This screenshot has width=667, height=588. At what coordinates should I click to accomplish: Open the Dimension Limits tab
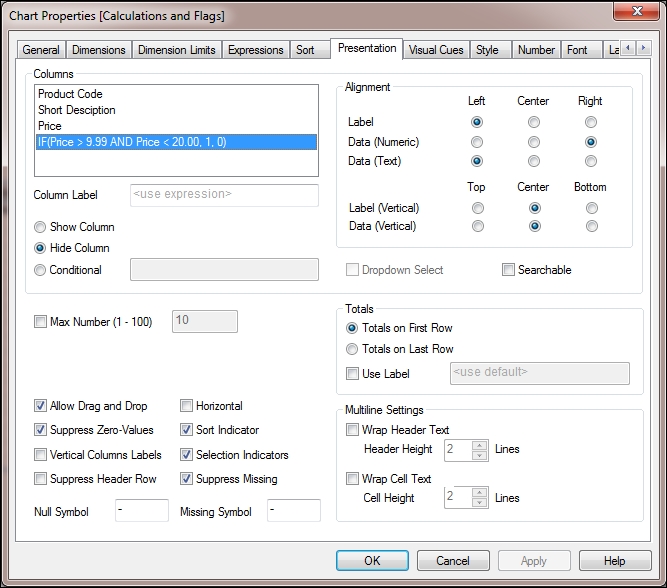175,50
